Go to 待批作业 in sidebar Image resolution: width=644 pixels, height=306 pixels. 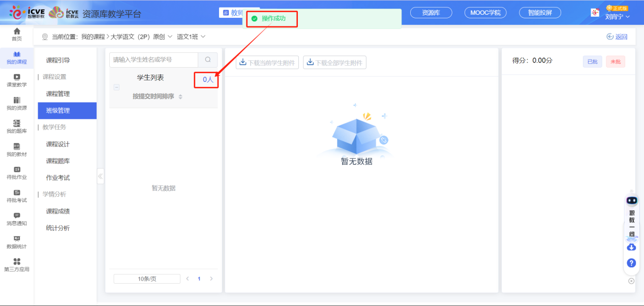click(17, 172)
